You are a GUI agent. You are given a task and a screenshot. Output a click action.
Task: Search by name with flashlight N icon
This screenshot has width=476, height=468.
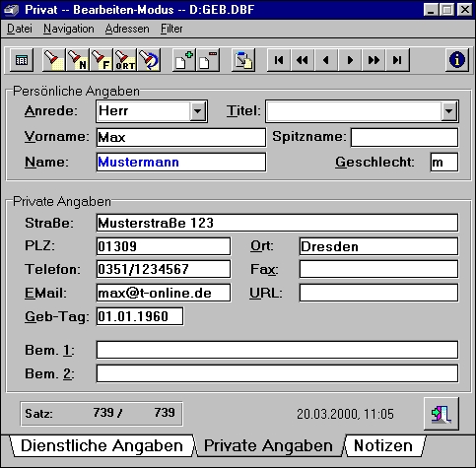tap(78, 60)
